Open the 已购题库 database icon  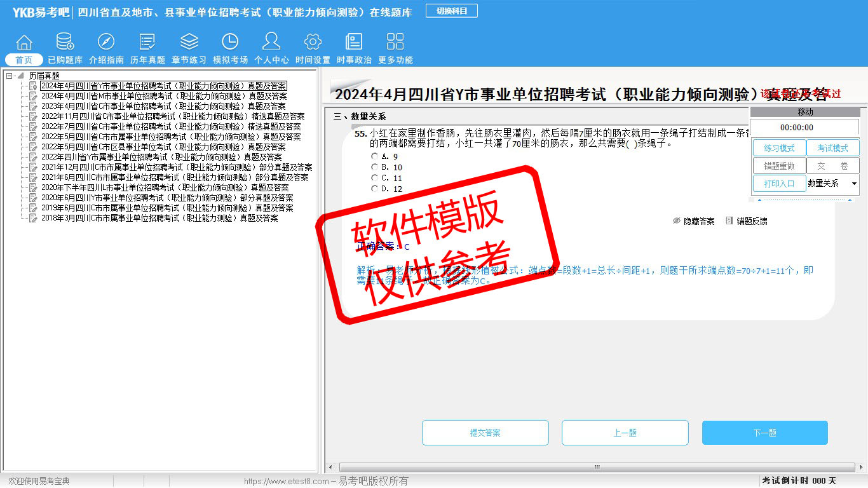pyautogui.click(x=65, y=43)
